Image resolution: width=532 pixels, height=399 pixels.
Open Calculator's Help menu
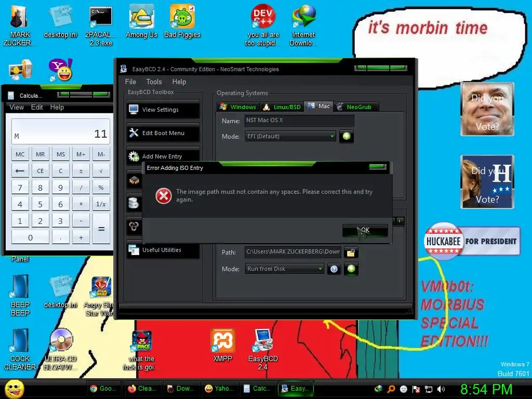57,107
